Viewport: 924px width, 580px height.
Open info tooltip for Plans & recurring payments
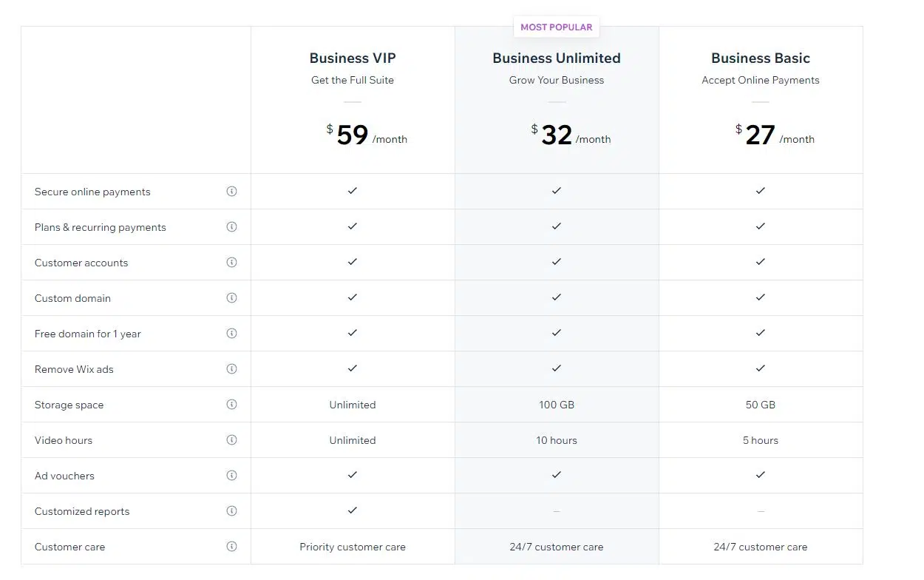231,227
